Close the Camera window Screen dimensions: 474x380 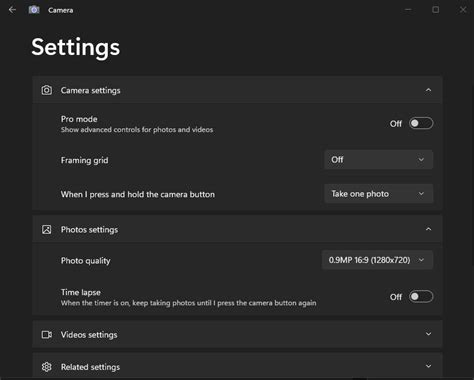pos(463,10)
